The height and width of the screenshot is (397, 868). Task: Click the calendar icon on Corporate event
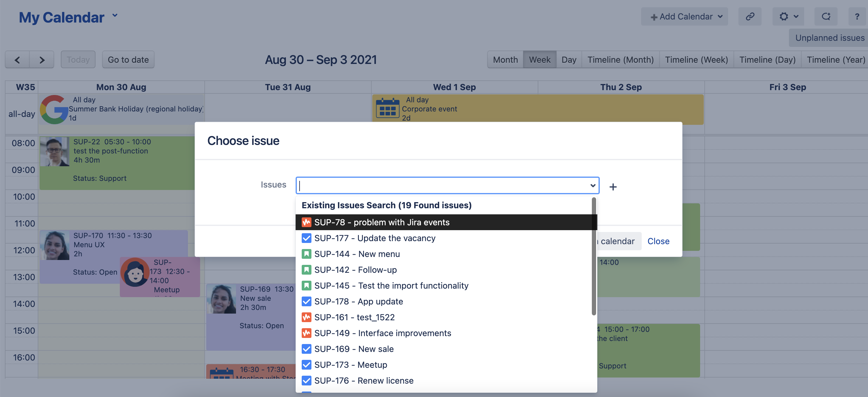point(387,109)
